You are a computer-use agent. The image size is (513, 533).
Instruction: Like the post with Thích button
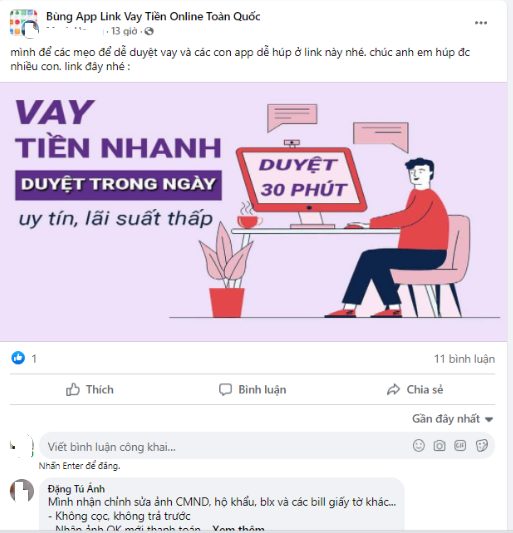click(90, 390)
